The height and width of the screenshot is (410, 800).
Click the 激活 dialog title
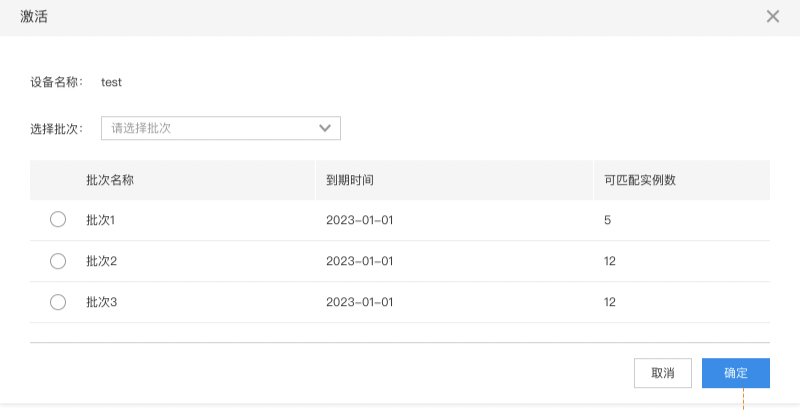(x=34, y=16)
